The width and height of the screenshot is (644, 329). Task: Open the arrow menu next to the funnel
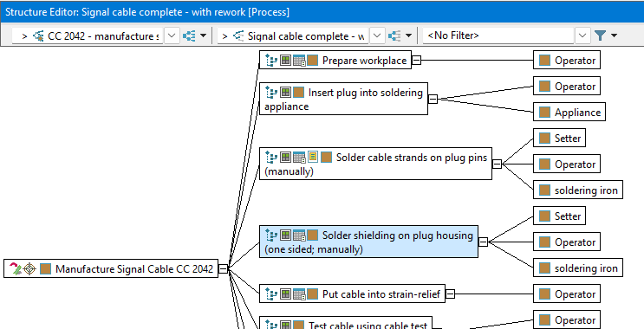(614, 35)
